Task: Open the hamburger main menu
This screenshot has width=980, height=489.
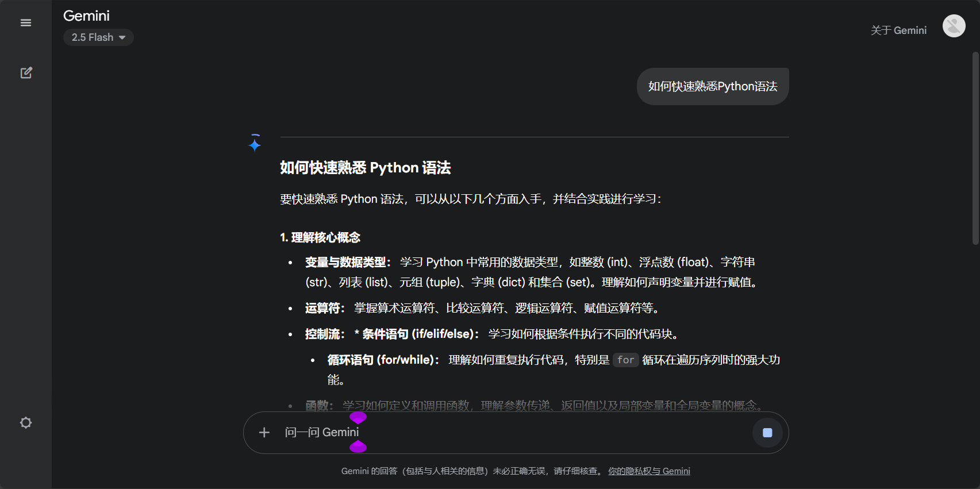Action: click(x=26, y=23)
